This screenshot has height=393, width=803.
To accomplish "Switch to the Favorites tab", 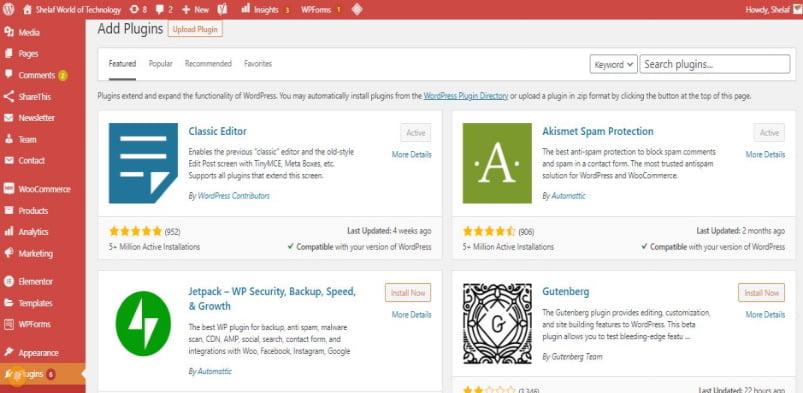I will pyautogui.click(x=258, y=64).
